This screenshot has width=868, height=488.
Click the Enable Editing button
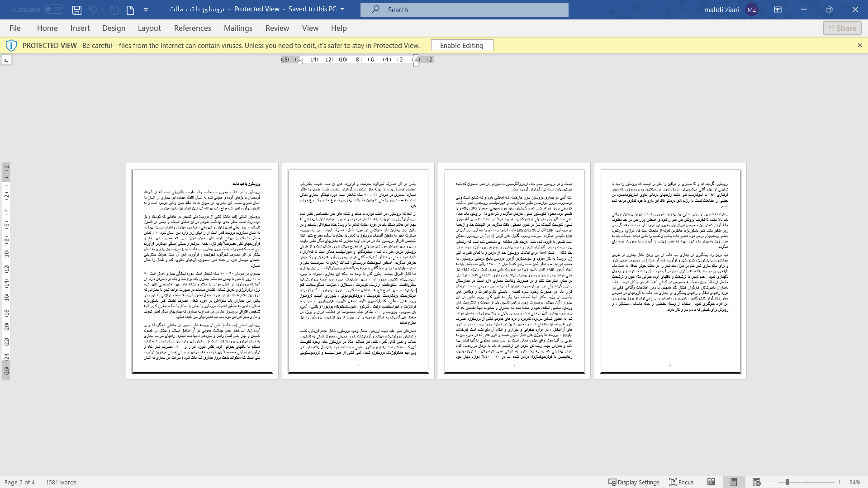pos(462,45)
